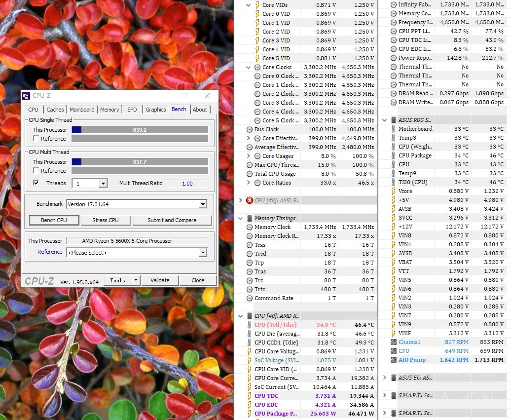Switch to the SPD tab
The width and height of the screenshot is (511, 420).
(x=132, y=109)
